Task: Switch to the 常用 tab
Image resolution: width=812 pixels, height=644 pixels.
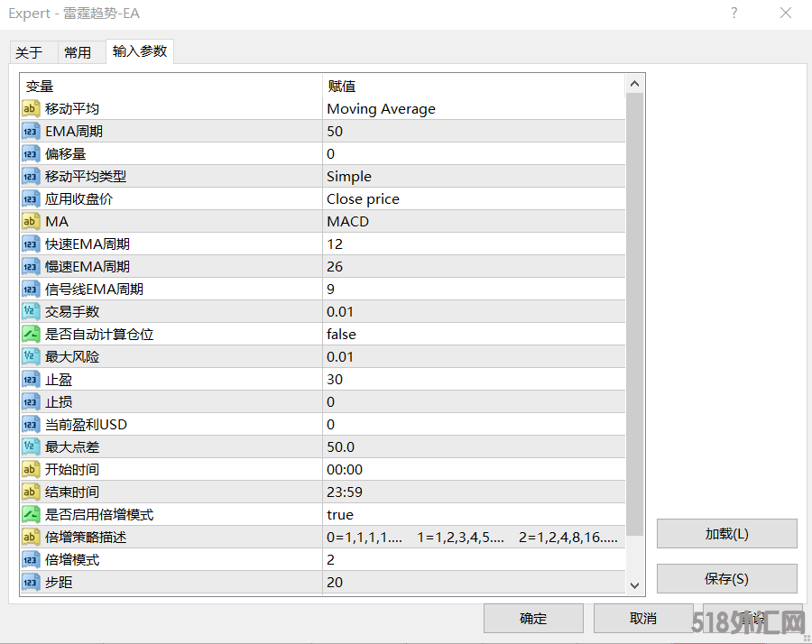Action: [x=78, y=53]
